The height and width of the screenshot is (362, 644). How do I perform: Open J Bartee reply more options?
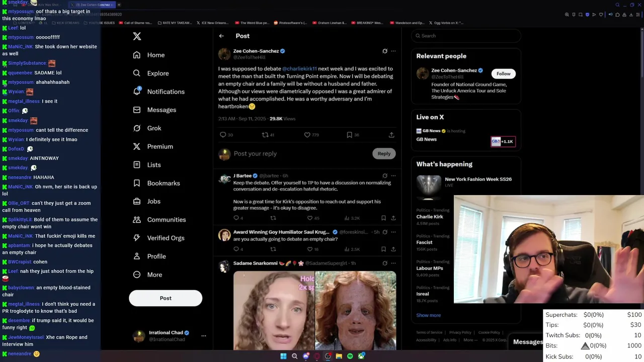393,176
